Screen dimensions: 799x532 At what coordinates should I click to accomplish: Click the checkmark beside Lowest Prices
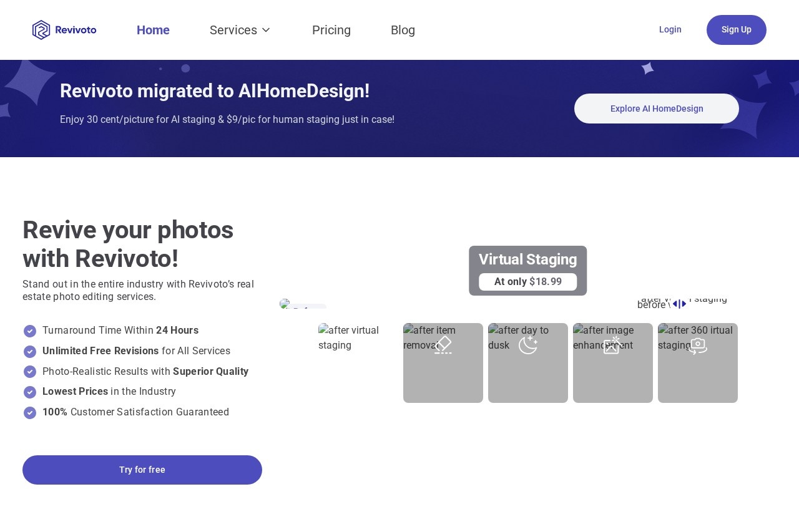pos(30,392)
